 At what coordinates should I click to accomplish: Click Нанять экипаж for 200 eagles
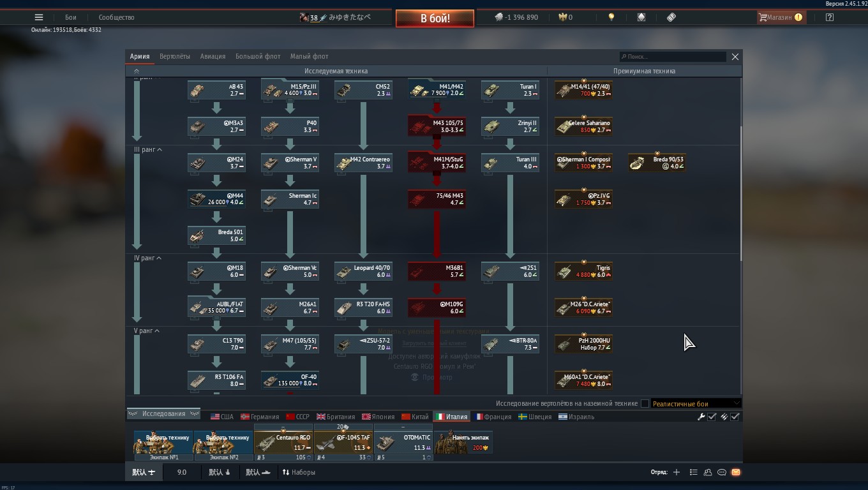tap(463, 442)
